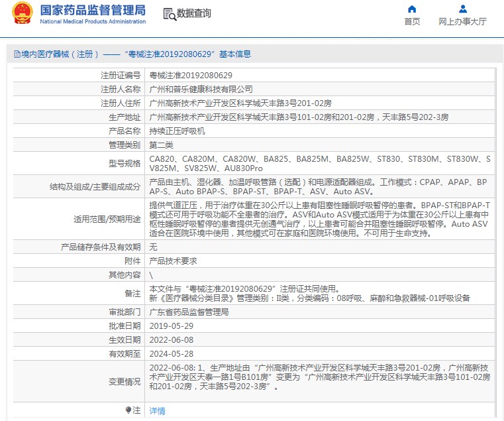Screen dimensions: 504x421
Task: Select change record text starting 2022-06-08: 1
Action: coord(320,377)
